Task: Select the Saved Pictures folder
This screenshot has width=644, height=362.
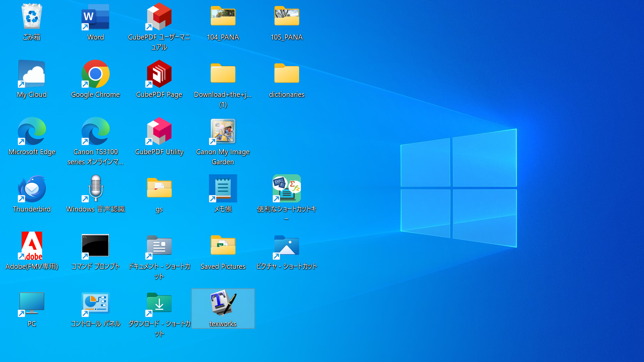Action: 223,245
